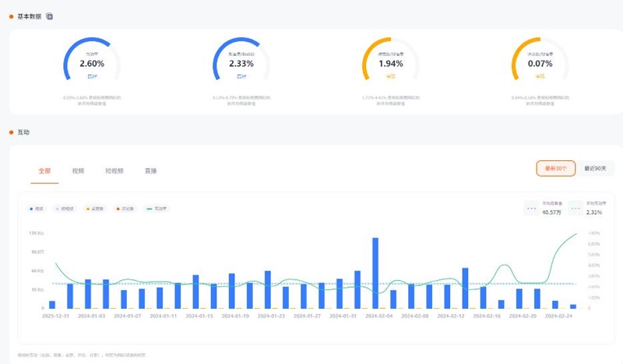
Task: Click the dotted-line icon beside 2.31%
Action: coord(576,208)
